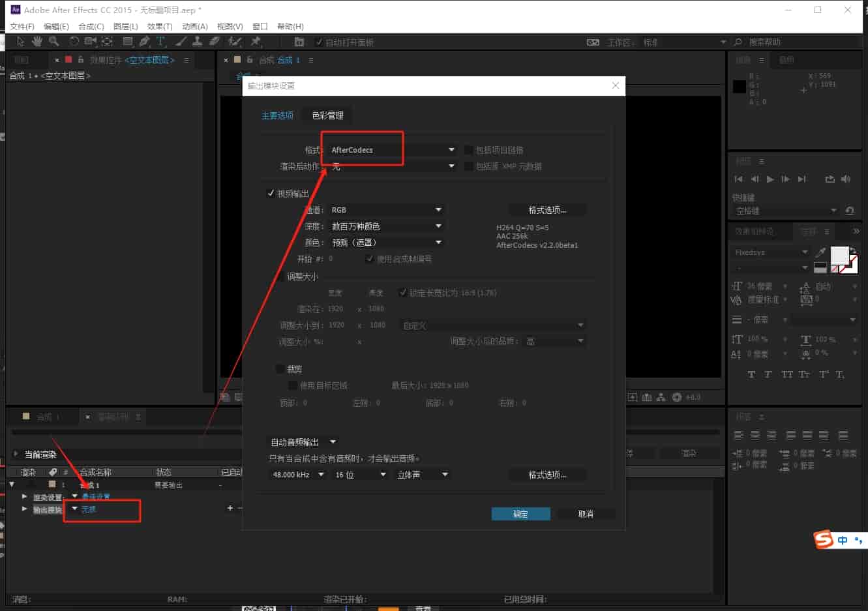Click the All Caps text style icon
Screen dimensions: 868x611
click(x=787, y=374)
